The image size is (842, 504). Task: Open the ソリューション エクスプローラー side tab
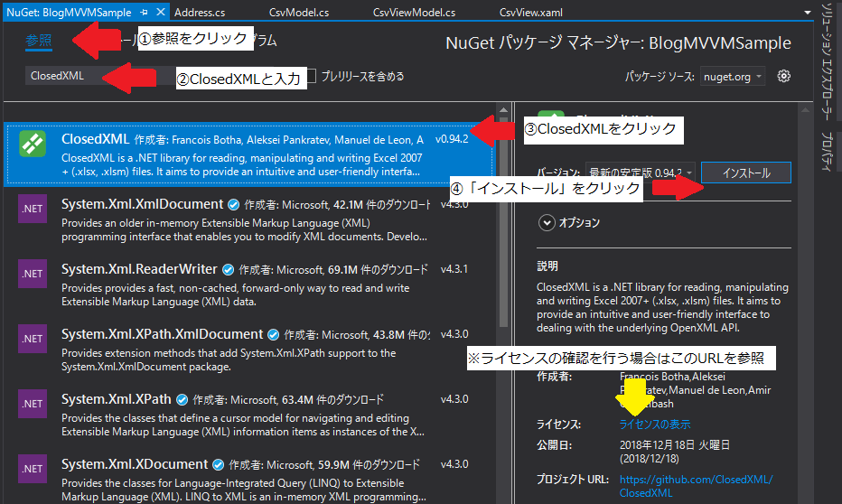pyautogui.click(x=827, y=61)
